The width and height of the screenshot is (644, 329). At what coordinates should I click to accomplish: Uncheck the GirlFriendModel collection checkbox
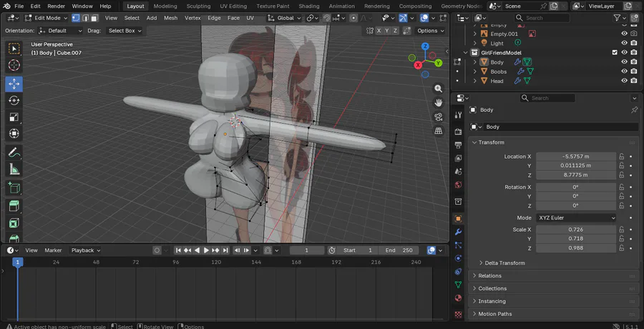coord(615,53)
